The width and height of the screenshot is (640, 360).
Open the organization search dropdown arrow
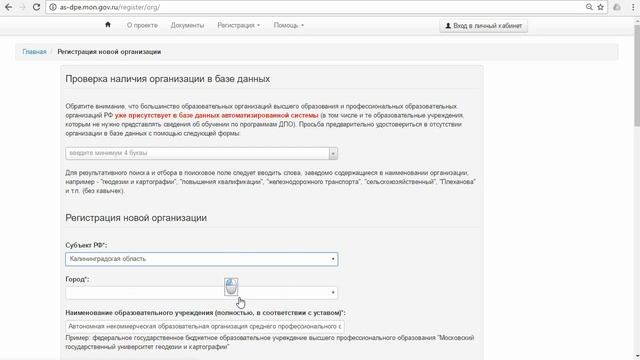coord(333,153)
